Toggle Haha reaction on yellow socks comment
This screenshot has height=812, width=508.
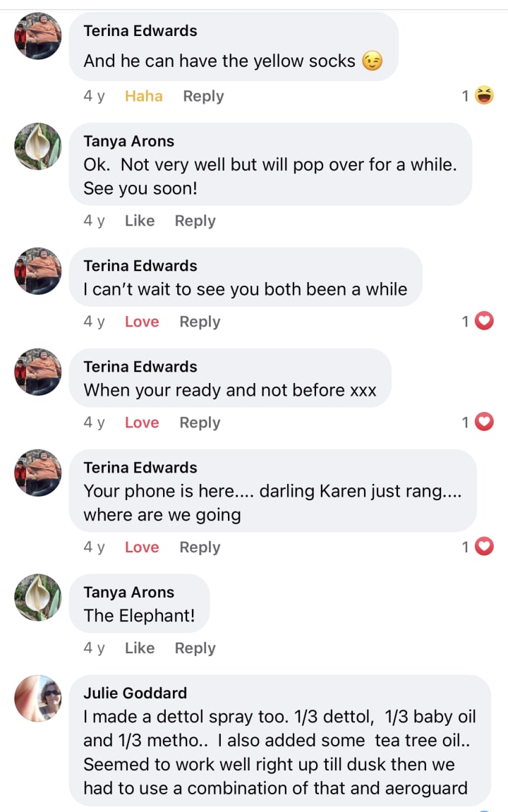[x=143, y=96]
